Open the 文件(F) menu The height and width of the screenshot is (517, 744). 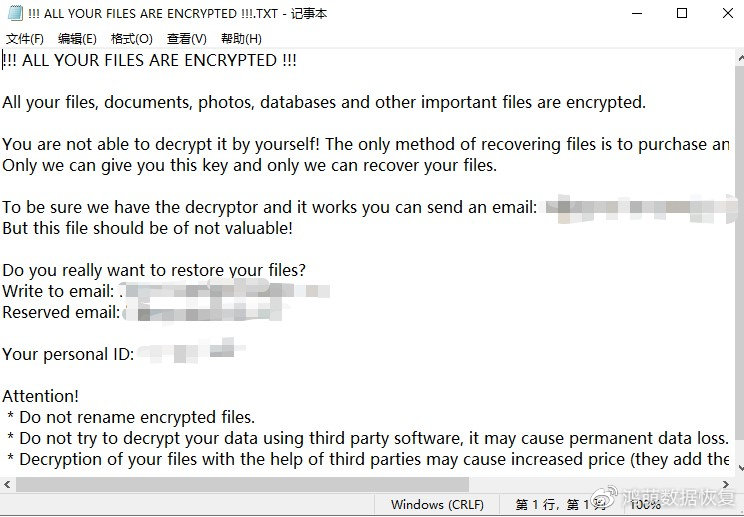click(25, 39)
